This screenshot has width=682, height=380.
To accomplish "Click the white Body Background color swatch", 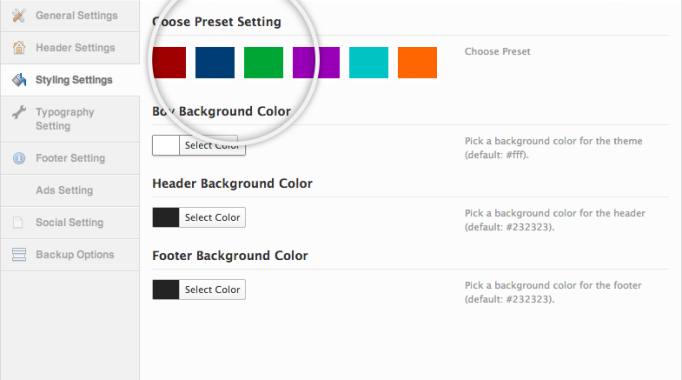I will (166, 145).
